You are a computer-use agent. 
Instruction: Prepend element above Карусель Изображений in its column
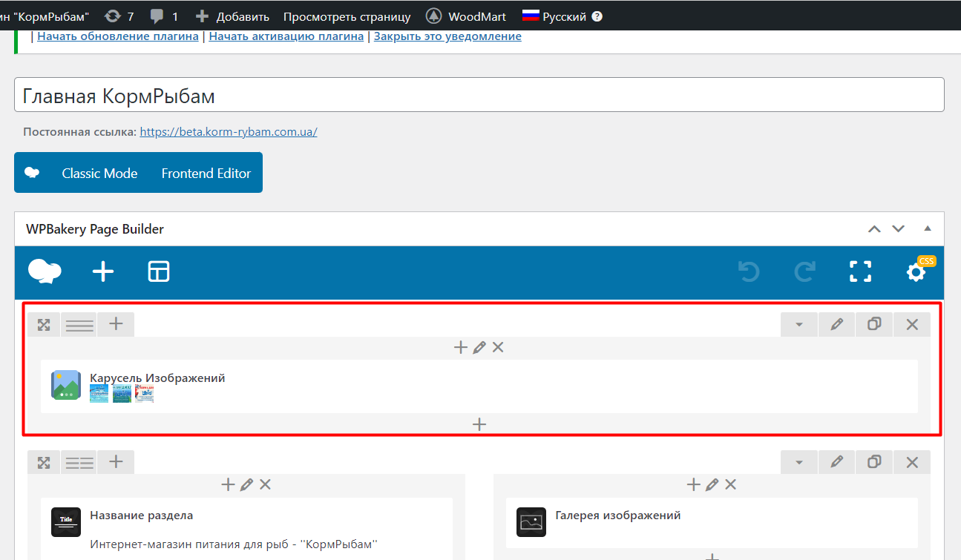click(x=461, y=347)
